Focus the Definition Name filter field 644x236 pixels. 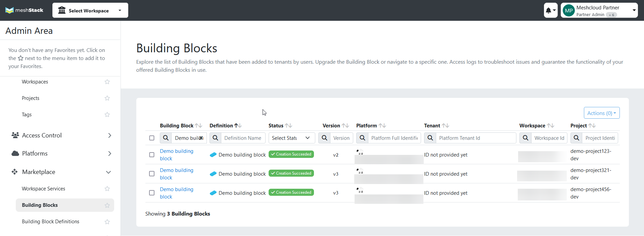(x=243, y=138)
